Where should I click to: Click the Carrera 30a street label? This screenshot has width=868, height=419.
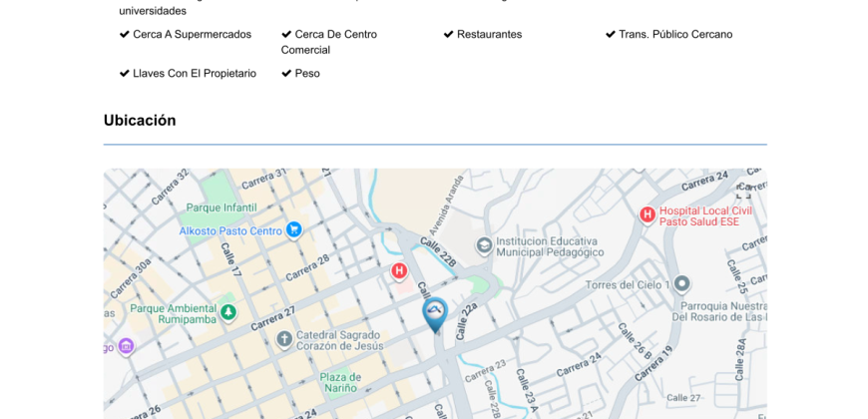(x=131, y=279)
